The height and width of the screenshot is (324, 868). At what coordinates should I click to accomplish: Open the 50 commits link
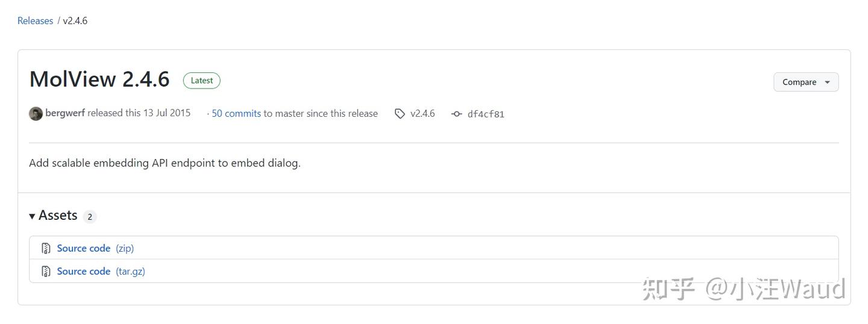236,113
